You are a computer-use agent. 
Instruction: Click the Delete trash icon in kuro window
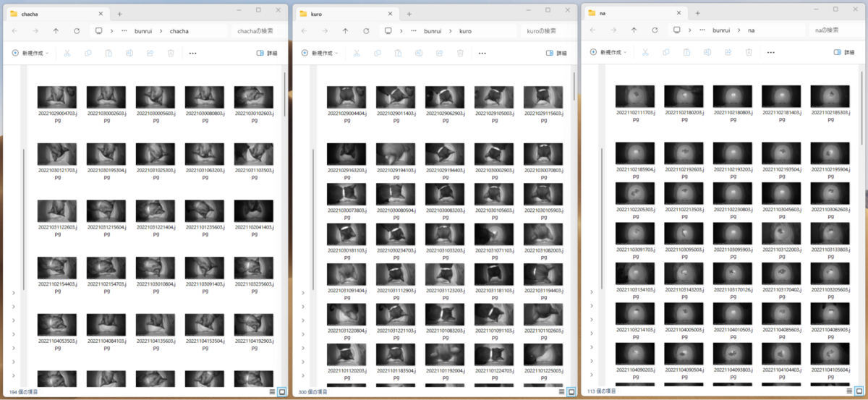(460, 53)
